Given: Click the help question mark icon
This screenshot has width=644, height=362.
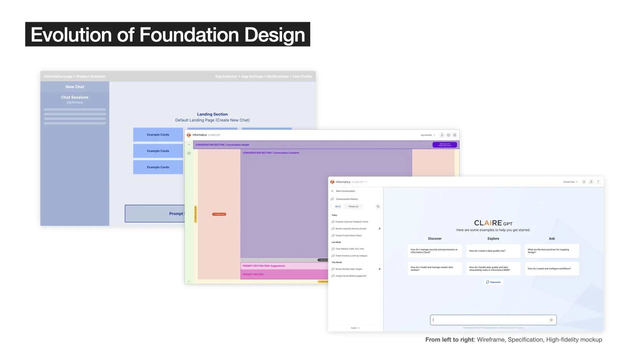Looking at the screenshot, I should pos(598,182).
